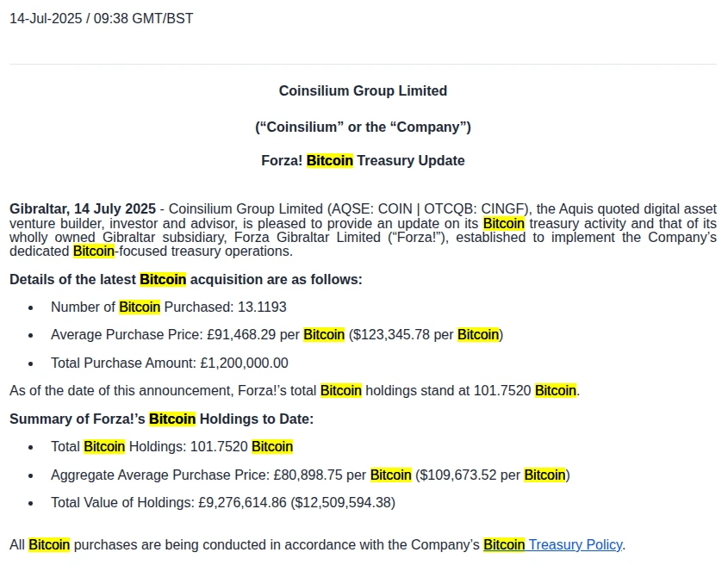Image resolution: width=728 pixels, height=565 pixels.
Task: Click highlighted Bitcoin in the Treasury Update title
Action: tap(330, 160)
